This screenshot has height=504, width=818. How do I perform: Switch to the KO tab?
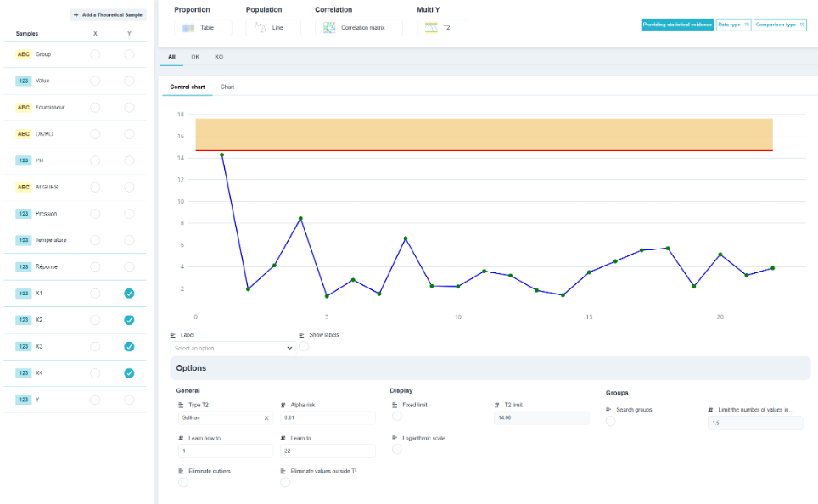pyautogui.click(x=219, y=57)
